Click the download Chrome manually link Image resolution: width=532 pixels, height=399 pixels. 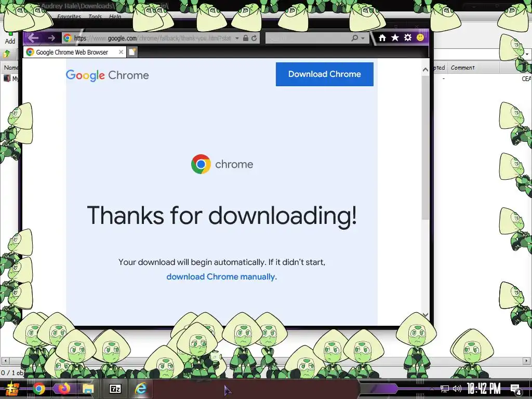221,276
